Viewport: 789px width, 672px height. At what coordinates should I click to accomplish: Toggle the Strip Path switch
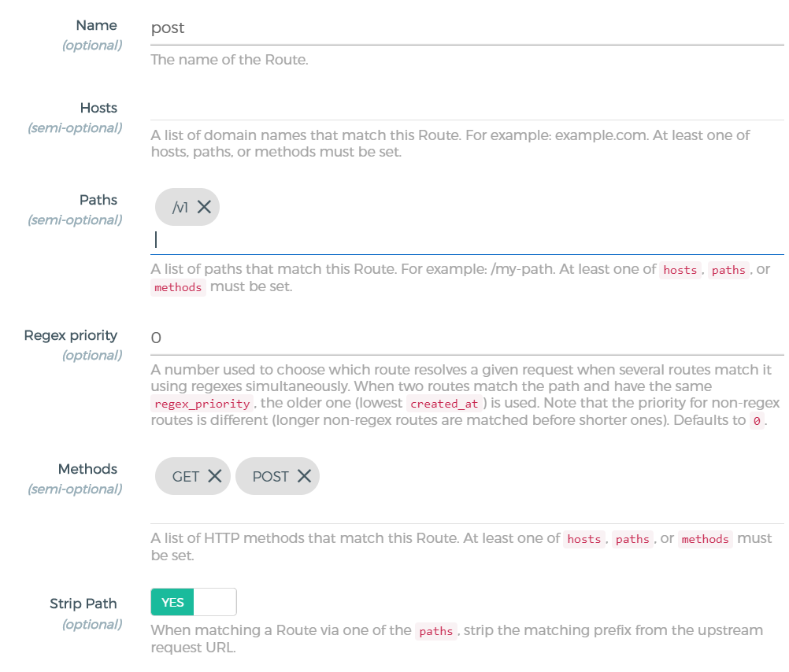(194, 603)
